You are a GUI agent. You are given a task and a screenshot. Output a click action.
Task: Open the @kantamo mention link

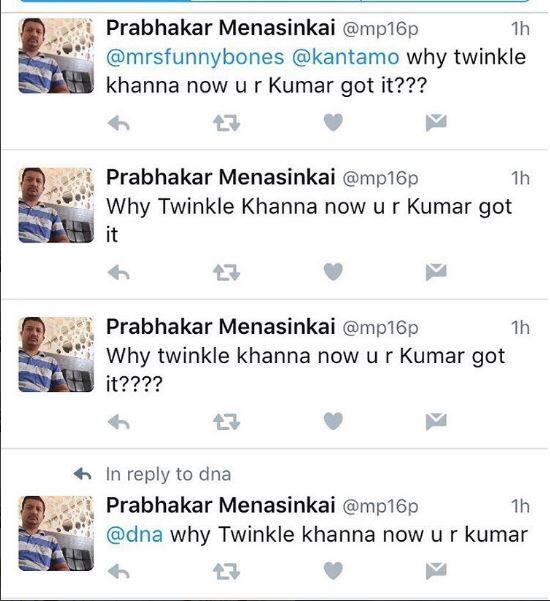[345, 57]
